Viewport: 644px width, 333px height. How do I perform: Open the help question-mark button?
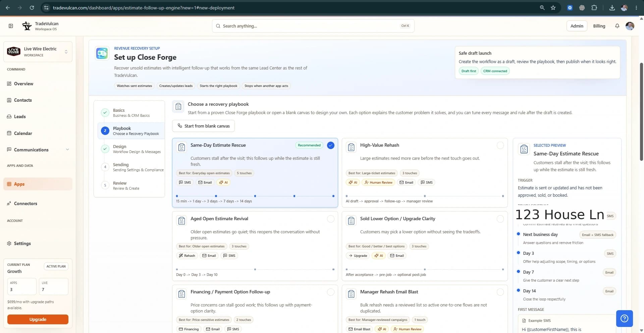click(624, 318)
